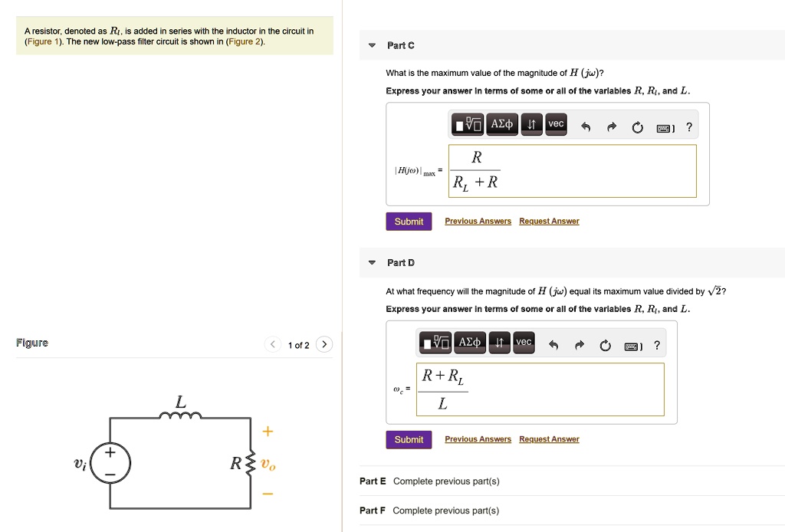Select the superscript/subscript arrows icon in Part D
The image size is (785, 532).
point(498,342)
